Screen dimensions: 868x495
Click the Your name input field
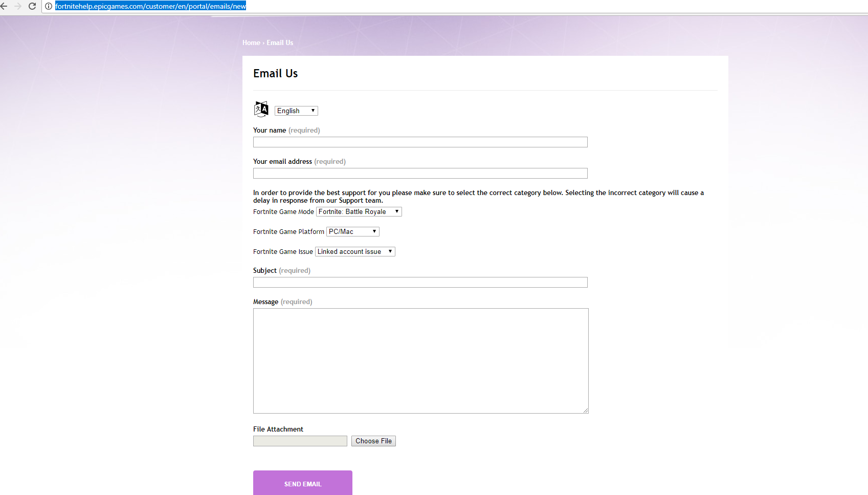[x=420, y=142]
